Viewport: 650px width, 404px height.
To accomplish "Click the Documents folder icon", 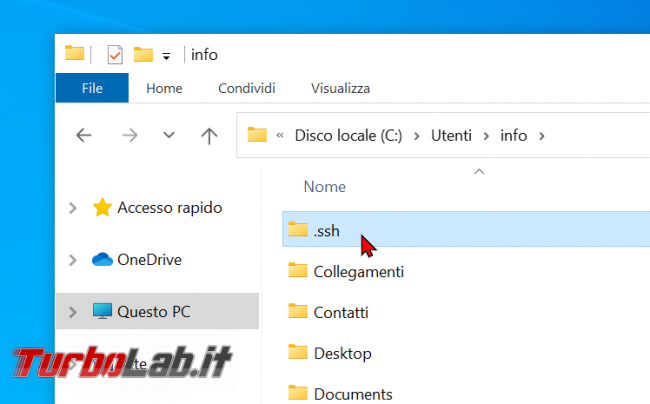I will pyautogui.click(x=298, y=392).
